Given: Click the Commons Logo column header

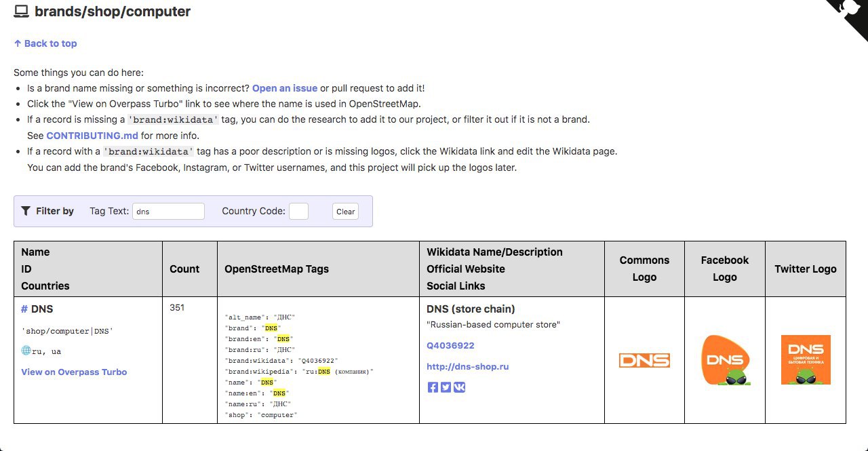Looking at the screenshot, I should click(x=644, y=269).
